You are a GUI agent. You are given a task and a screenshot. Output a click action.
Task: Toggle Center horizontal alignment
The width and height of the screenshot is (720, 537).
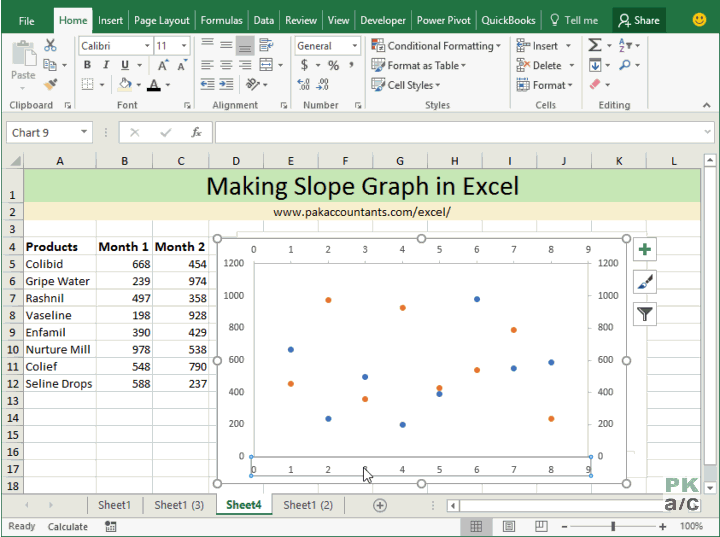[226, 65]
